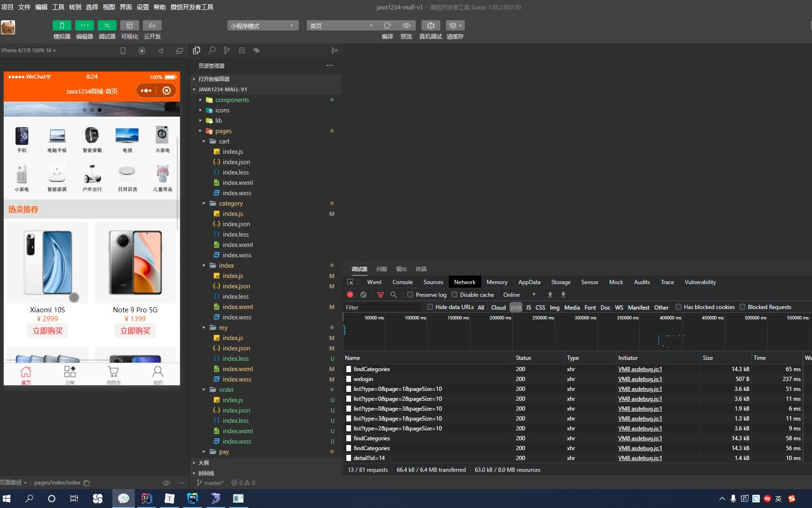Screen dimensions: 812x508
Task: Expand the components folder
Action: (x=200, y=100)
